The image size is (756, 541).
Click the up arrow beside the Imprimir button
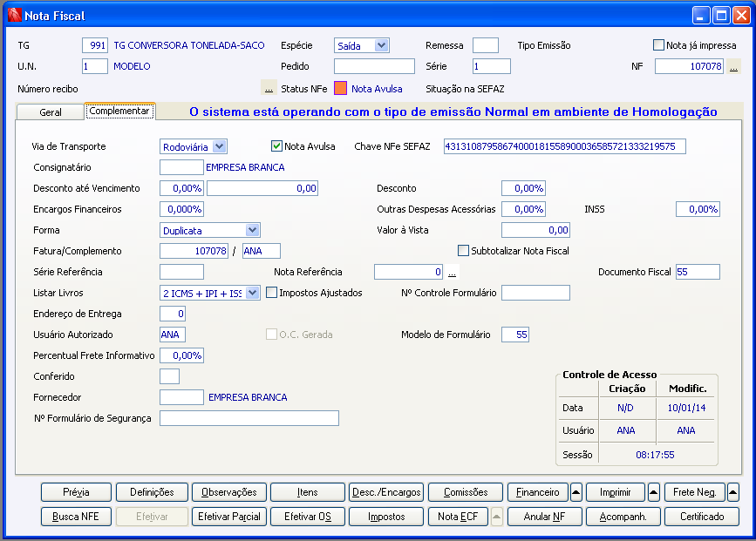click(x=654, y=492)
